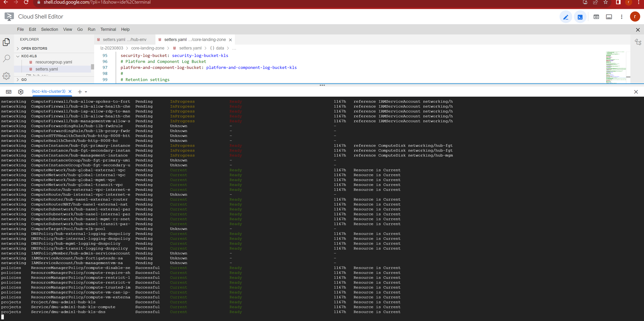Select the Explorer icon in activity bar
644x321 pixels.
pos(6,42)
